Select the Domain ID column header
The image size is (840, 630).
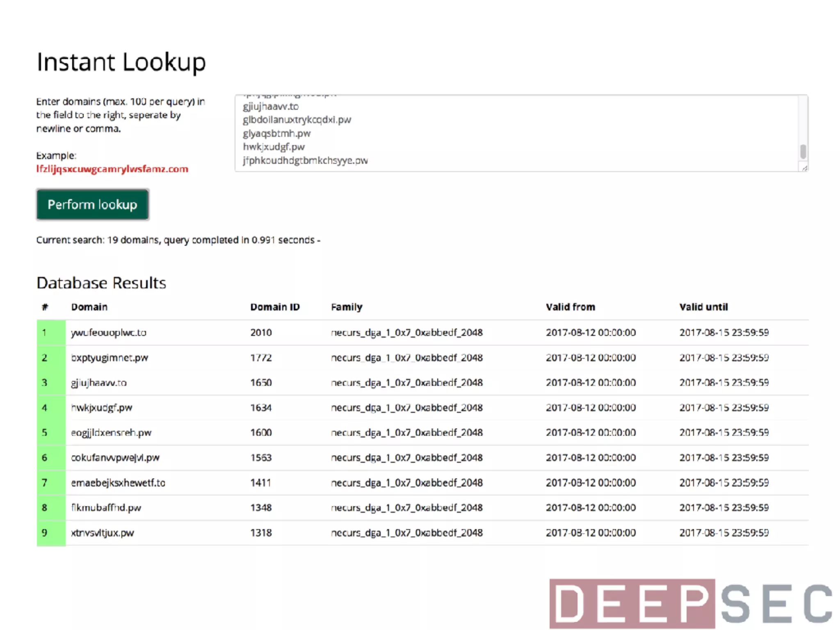pyautogui.click(x=275, y=307)
